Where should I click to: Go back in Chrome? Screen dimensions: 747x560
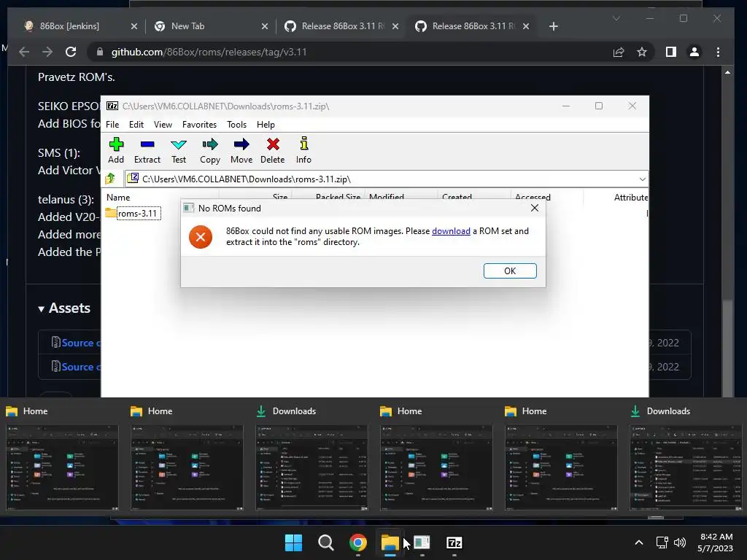24,52
